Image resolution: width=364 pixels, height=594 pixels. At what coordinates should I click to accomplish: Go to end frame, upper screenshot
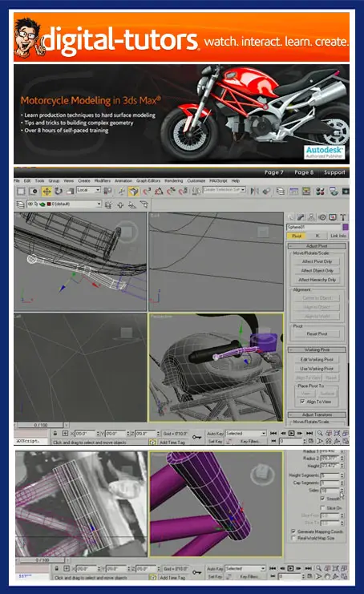pos(309,433)
